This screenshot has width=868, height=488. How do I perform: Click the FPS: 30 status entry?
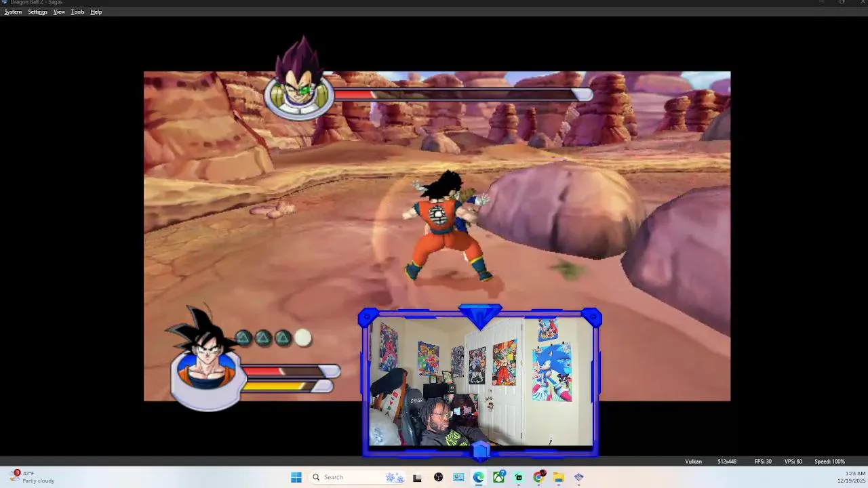[763, 462]
